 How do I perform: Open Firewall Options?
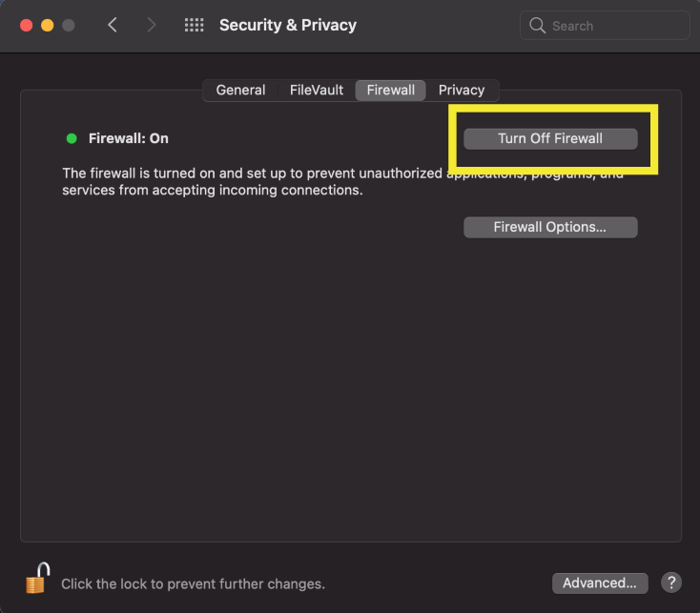coord(550,227)
